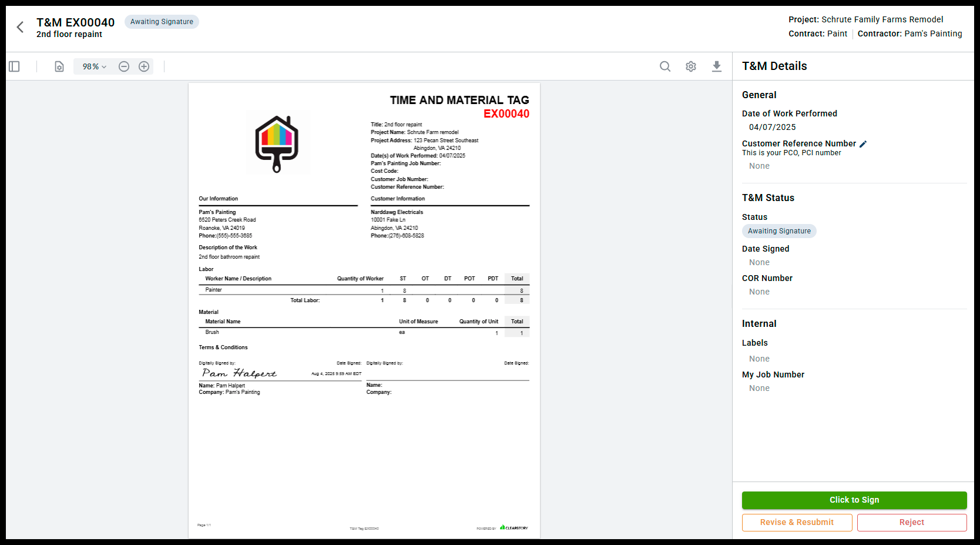This screenshot has width=980, height=545.
Task: Edit Customer Reference Number with pencil icon
Action: 863,144
